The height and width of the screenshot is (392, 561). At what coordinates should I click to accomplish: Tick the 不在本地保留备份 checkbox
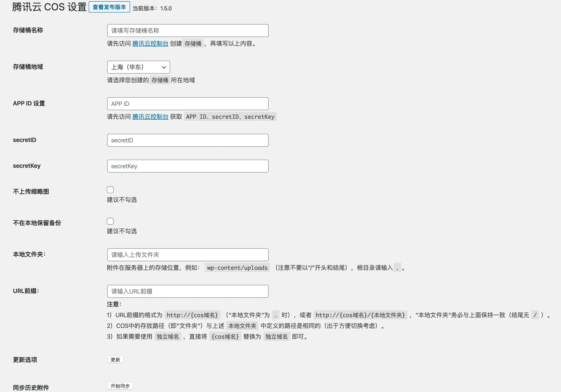[110, 221]
